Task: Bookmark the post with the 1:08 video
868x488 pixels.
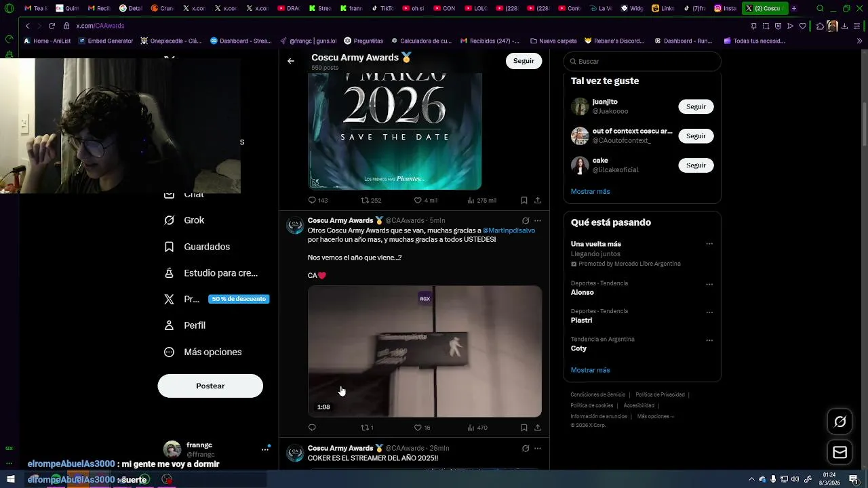Action: click(524, 428)
